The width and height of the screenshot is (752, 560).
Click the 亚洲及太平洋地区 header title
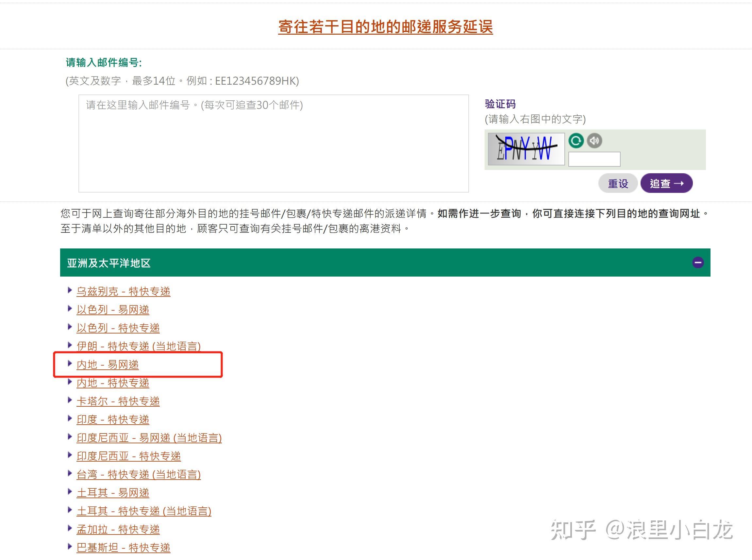[109, 263]
